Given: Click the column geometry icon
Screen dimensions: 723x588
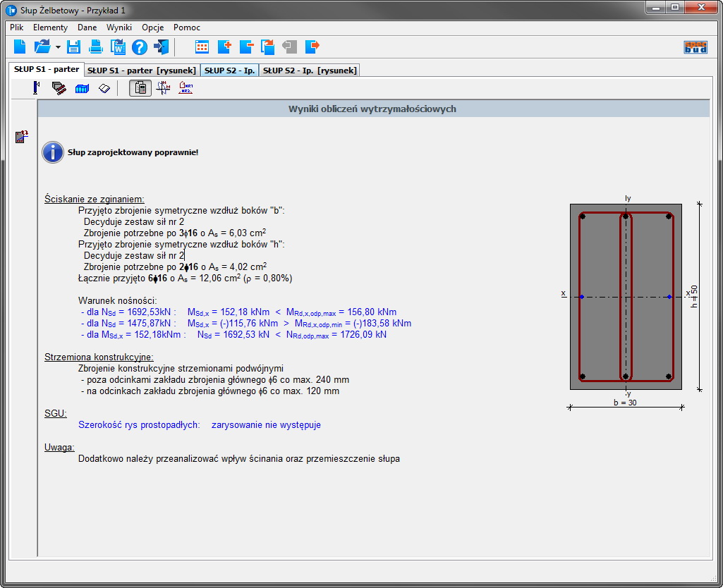Looking at the screenshot, I should (35, 88).
